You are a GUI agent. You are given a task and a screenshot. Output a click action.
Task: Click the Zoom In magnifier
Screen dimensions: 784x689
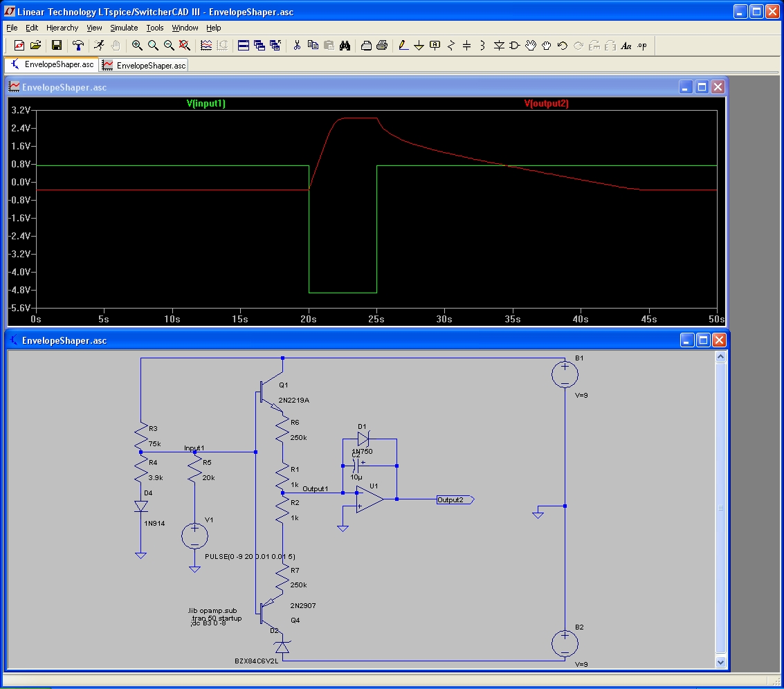point(137,46)
